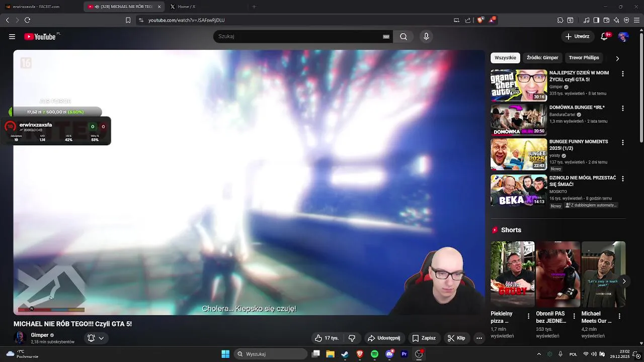Screen dimensions: 644x362
Task: Open more video actions three-dot button
Action: point(479,338)
